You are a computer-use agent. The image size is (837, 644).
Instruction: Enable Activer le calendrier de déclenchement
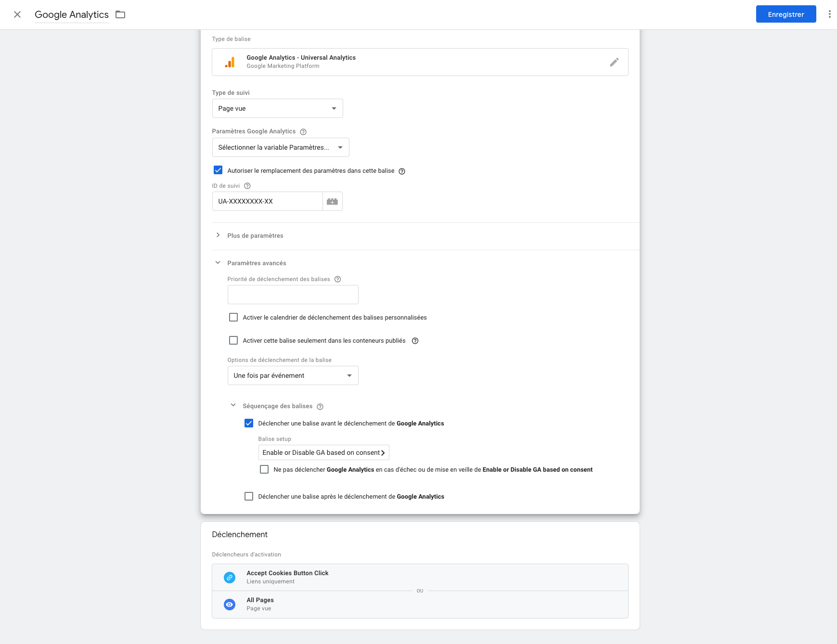(233, 317)
